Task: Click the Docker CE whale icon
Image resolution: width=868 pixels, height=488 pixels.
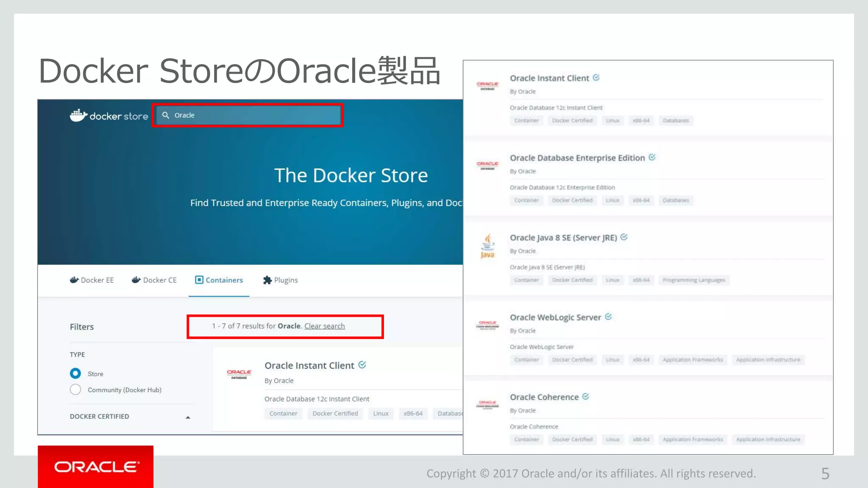Action: pos(136,280)
